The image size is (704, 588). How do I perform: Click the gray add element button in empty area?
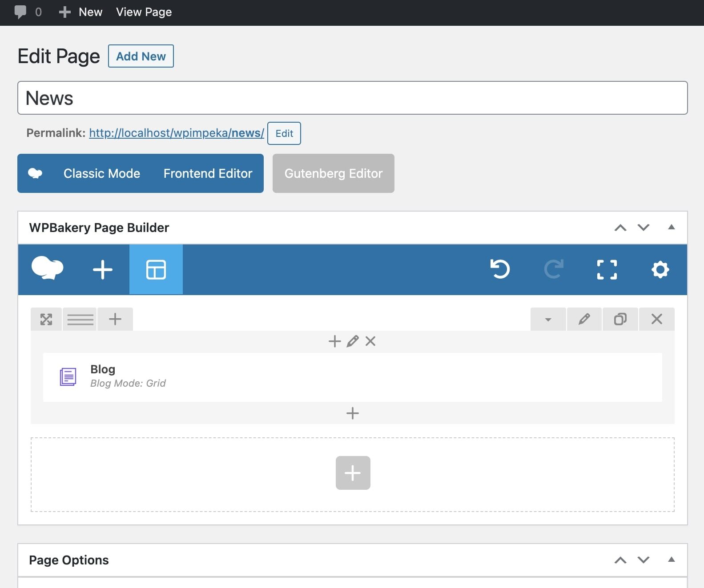click(353, 473)
